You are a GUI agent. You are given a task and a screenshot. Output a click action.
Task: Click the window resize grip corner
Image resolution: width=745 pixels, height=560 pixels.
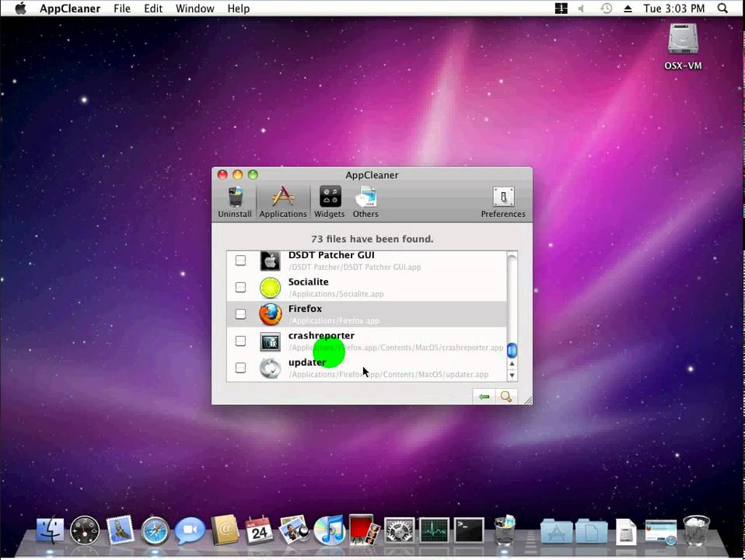528,401
